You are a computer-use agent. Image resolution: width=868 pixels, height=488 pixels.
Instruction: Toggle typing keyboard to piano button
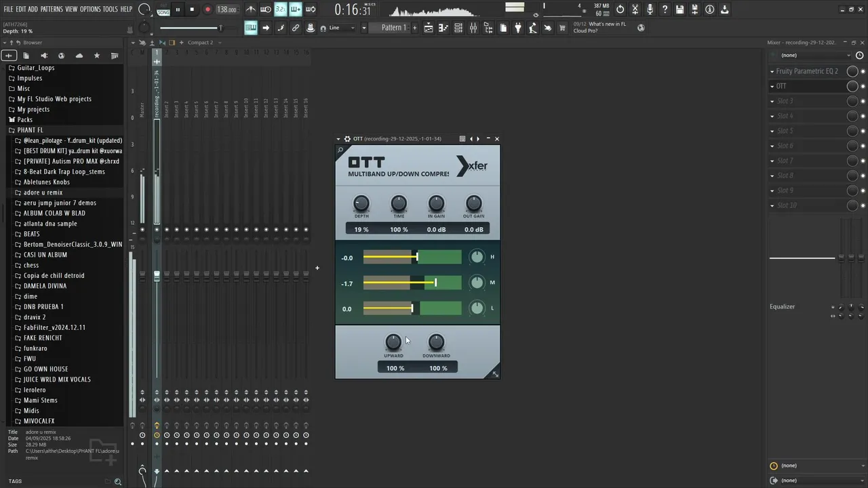coord(251,28)
